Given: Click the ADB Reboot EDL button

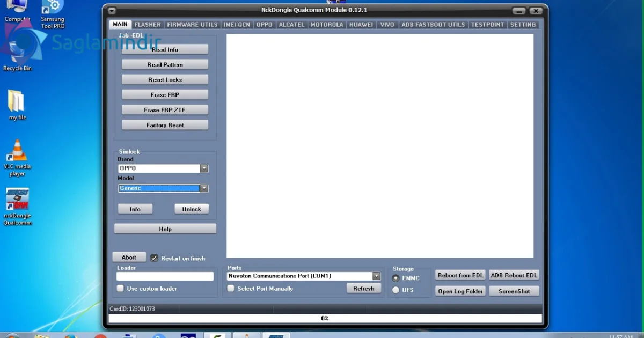Looking at the screenshot, I should [514, 275].
